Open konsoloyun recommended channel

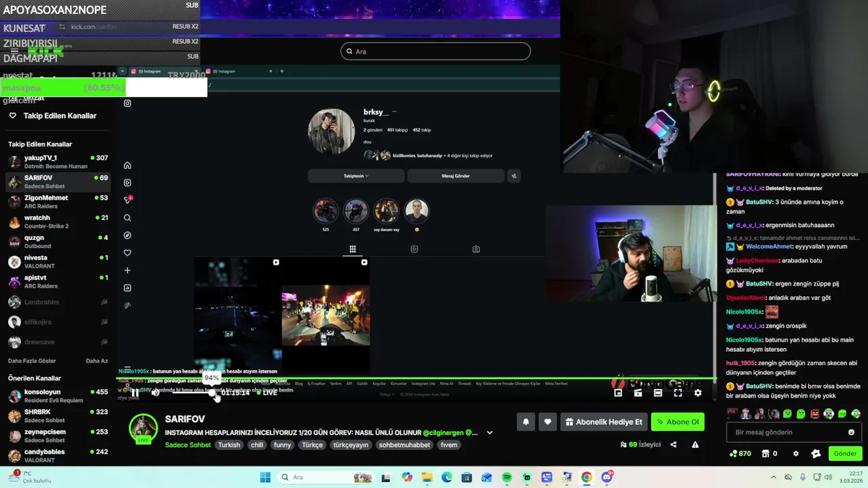[x=58, y=396]
